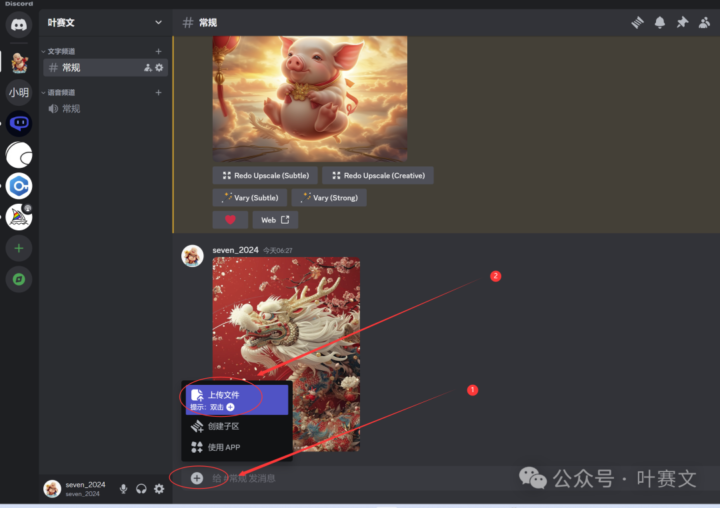Screen dimensions: 720x508
Task: Create channel in 语音频道 category
Action: coord(158,93)
